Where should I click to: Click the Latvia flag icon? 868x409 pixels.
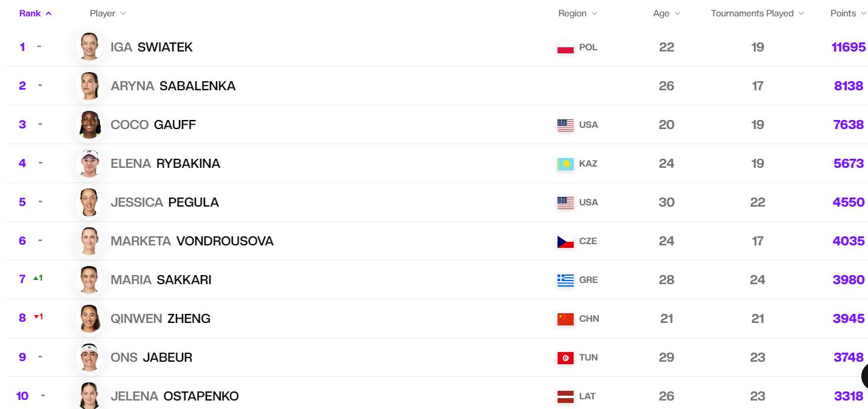565,396
